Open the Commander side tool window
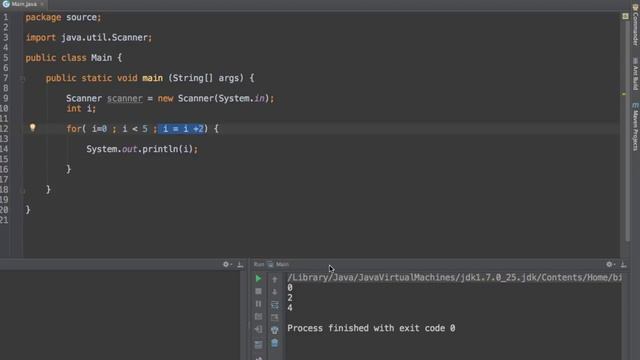 point(636,24)
